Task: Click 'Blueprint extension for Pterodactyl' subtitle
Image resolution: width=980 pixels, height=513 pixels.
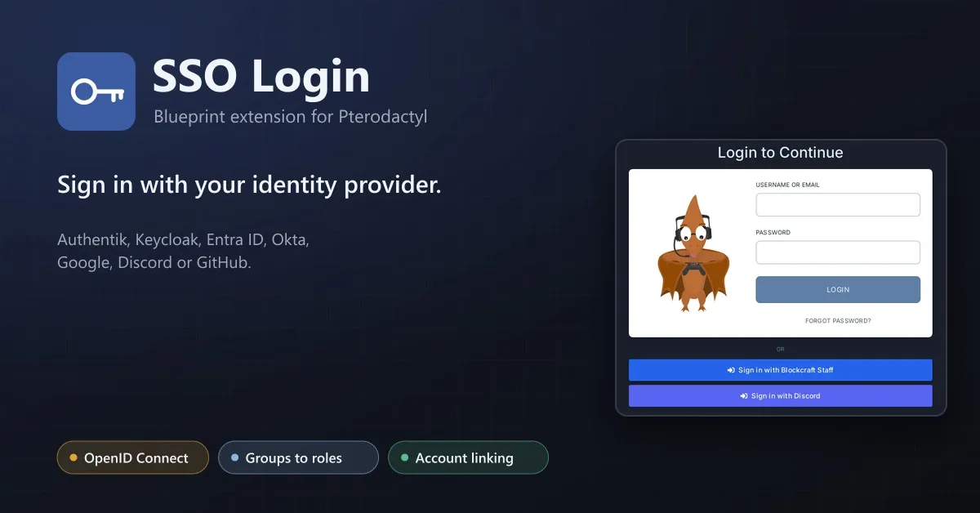Action: tap(290, 117)
